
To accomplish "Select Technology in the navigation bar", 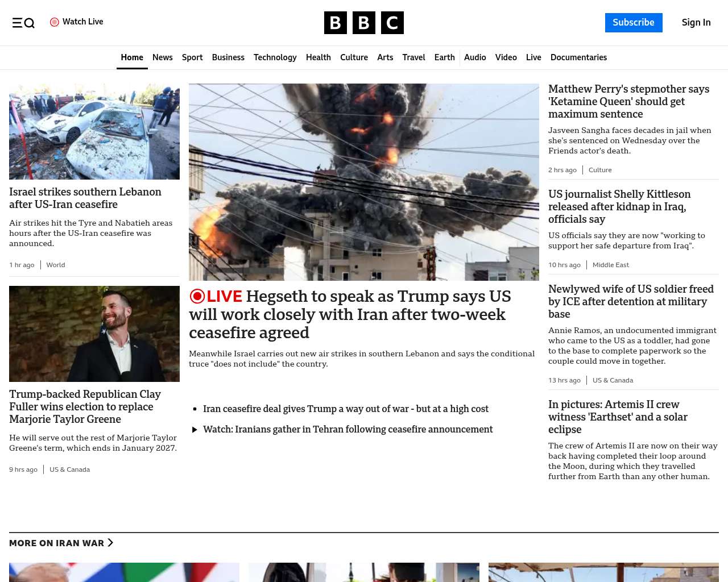I will (x=275, y=57).
